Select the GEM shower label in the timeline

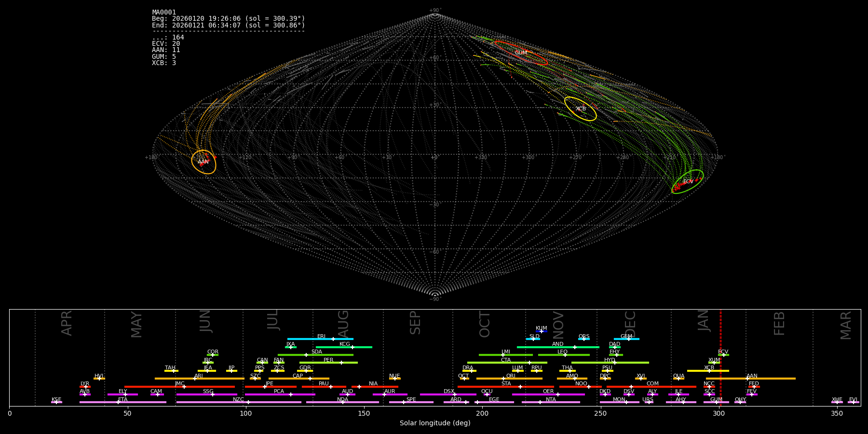pyautogui.click(x=626, y=337)
